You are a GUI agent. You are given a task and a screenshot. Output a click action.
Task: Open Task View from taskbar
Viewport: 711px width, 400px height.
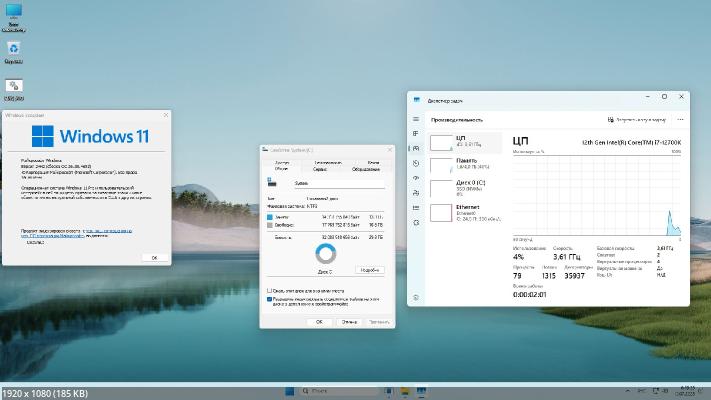tap(389, 391)
